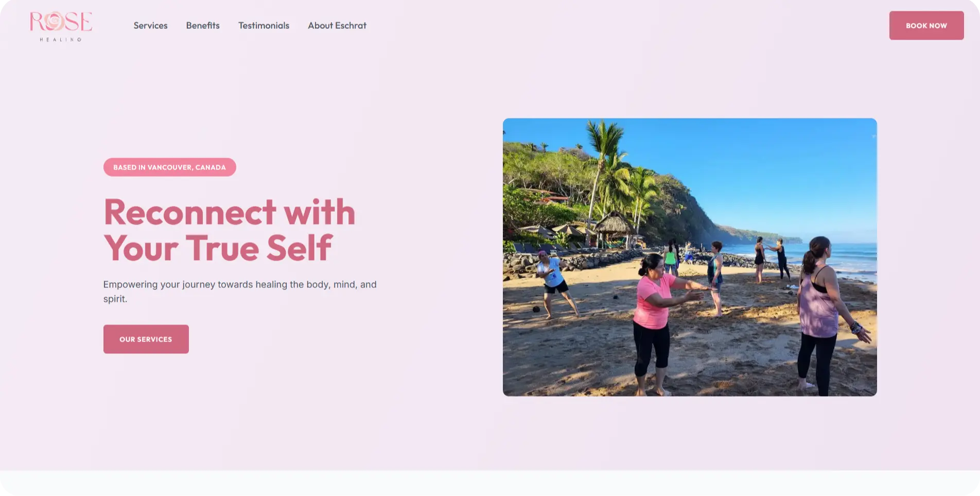
Task: Select About Eschrat in navigation
Action: [x=337, y=26]
